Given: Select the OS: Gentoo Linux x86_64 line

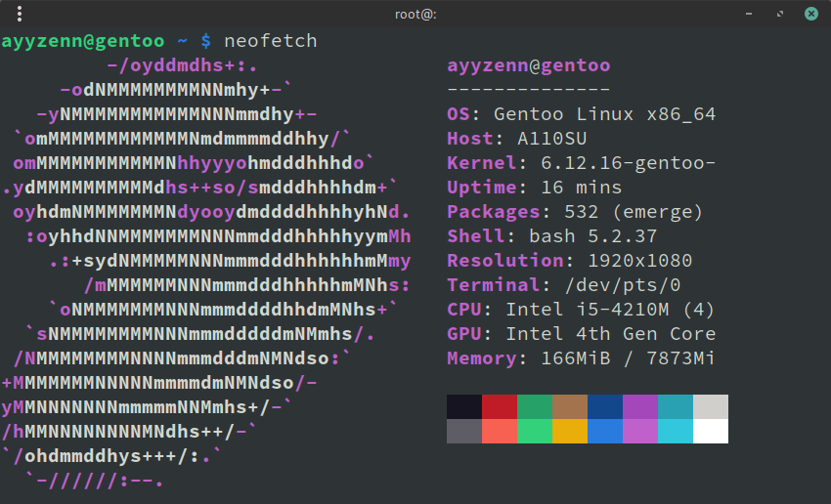Looking at the screenshot, I should coord(582,114).
